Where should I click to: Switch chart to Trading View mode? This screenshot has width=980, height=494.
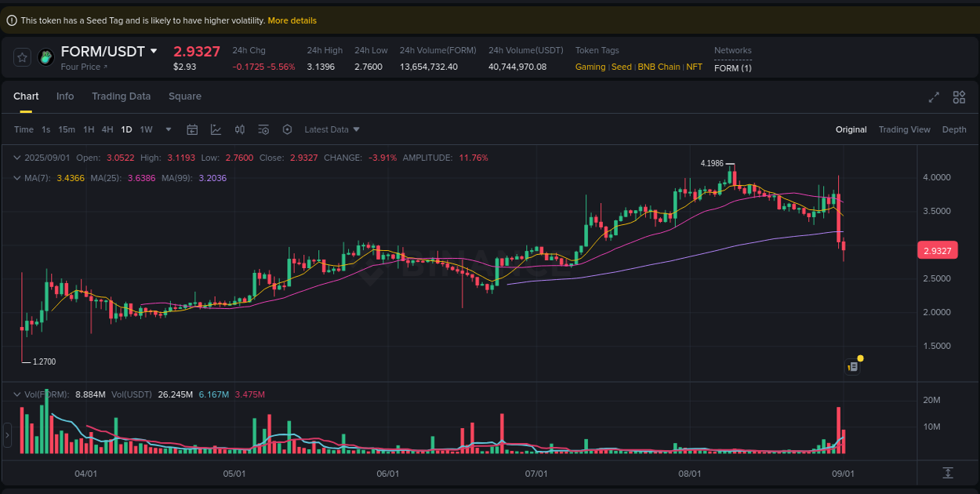coord(904,129)
